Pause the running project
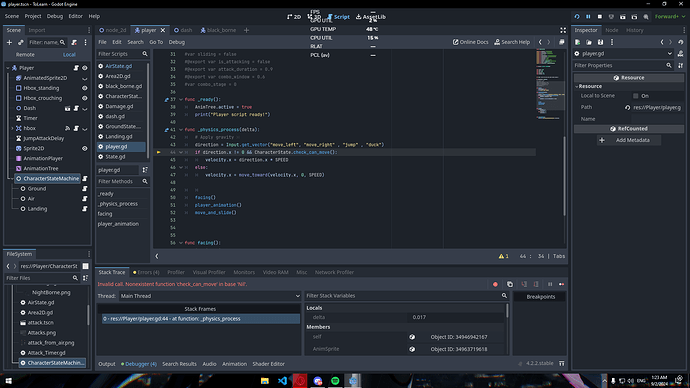 (588, 17)
